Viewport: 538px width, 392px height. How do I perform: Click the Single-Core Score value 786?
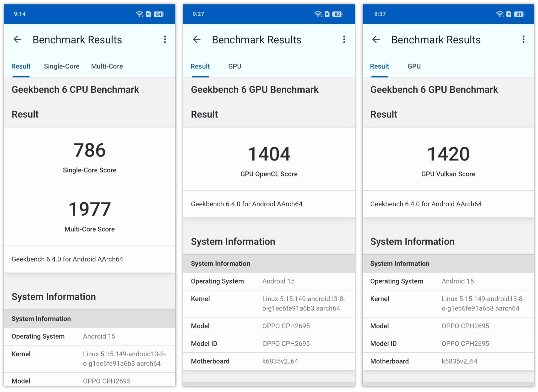click(90, 150)
